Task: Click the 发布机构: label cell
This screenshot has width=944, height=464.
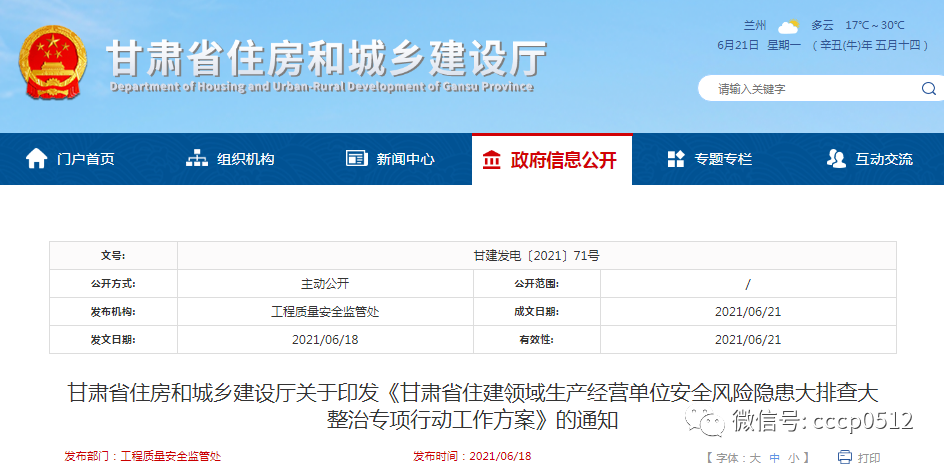Action: [x=113, y=312]
